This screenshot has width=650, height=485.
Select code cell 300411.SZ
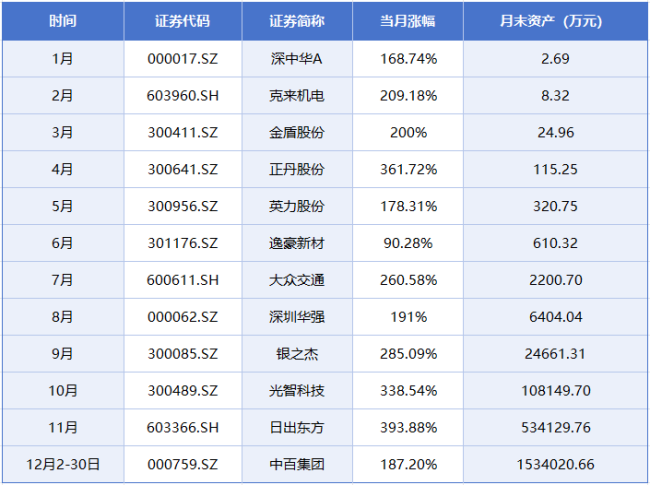pos(183,133)
